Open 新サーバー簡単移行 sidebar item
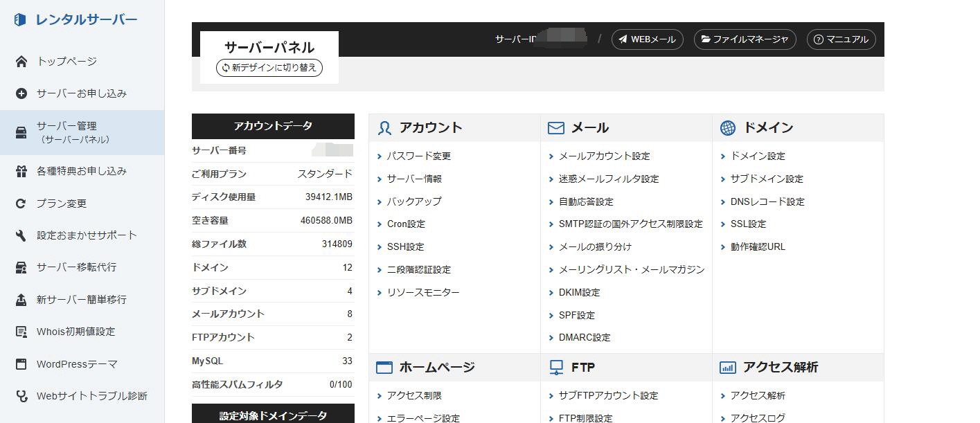 click(x=82, y=300)
